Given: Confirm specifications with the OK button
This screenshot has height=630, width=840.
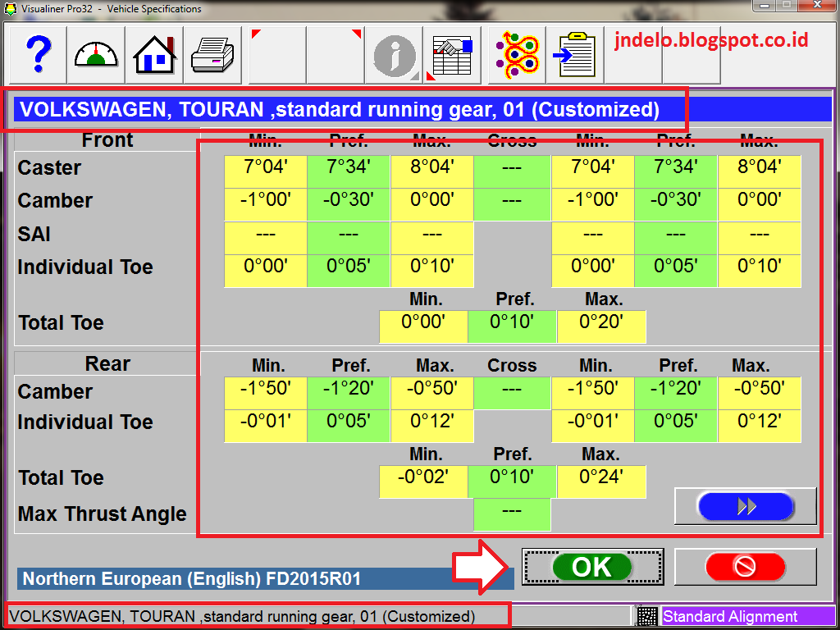Looking at the screenshot, I should (x=592, y=567).
